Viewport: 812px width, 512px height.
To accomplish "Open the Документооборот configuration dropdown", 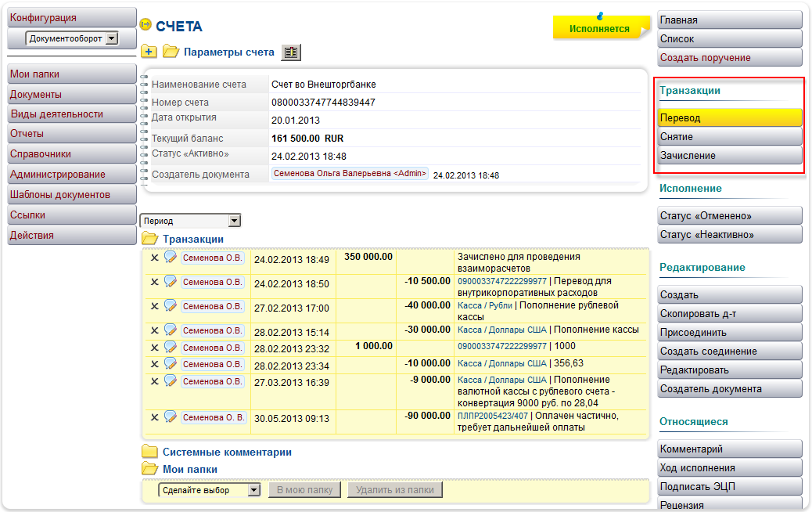I will coord(111,38).
